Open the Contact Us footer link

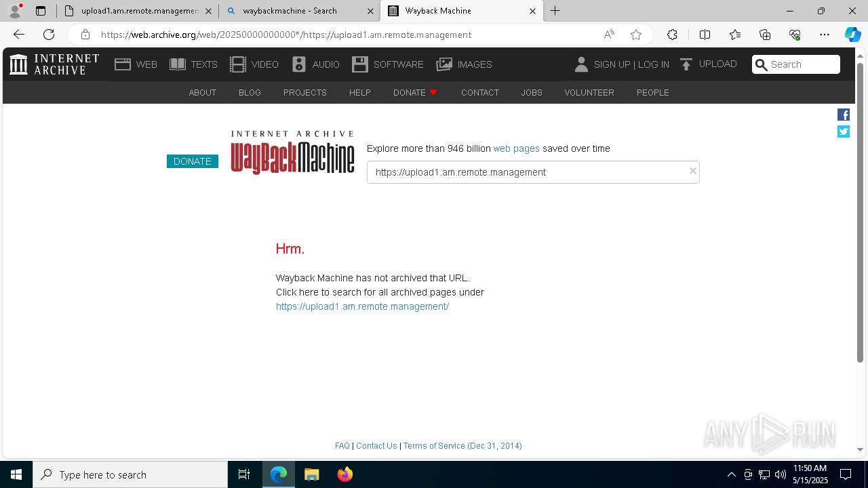[376, 445]
